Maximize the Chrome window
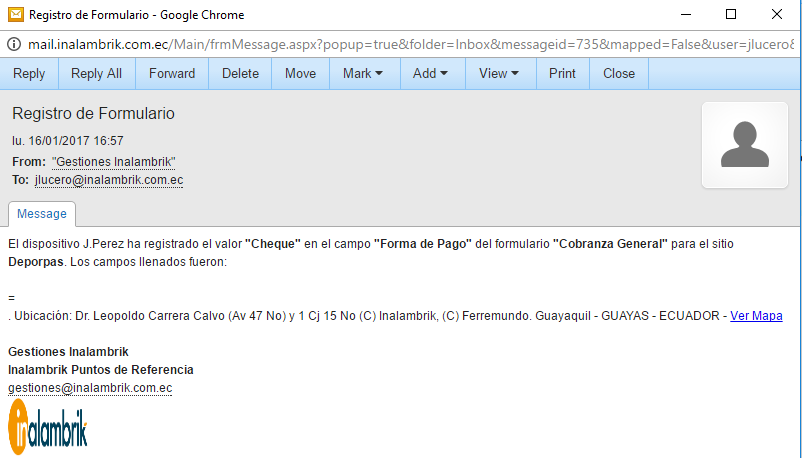This screenshot has height=458, width=802. pyautogui.click(x=731, y=14)
